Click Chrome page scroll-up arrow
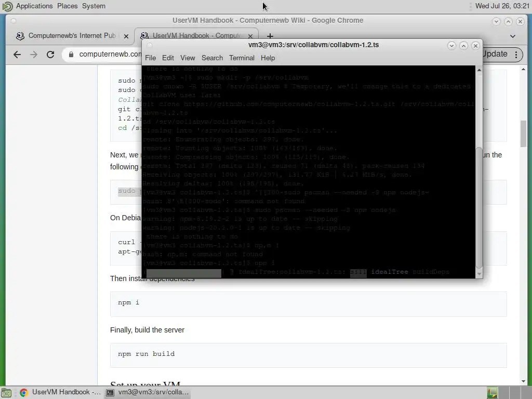Screen dimensions: 532x399 (x=523, y=69)
